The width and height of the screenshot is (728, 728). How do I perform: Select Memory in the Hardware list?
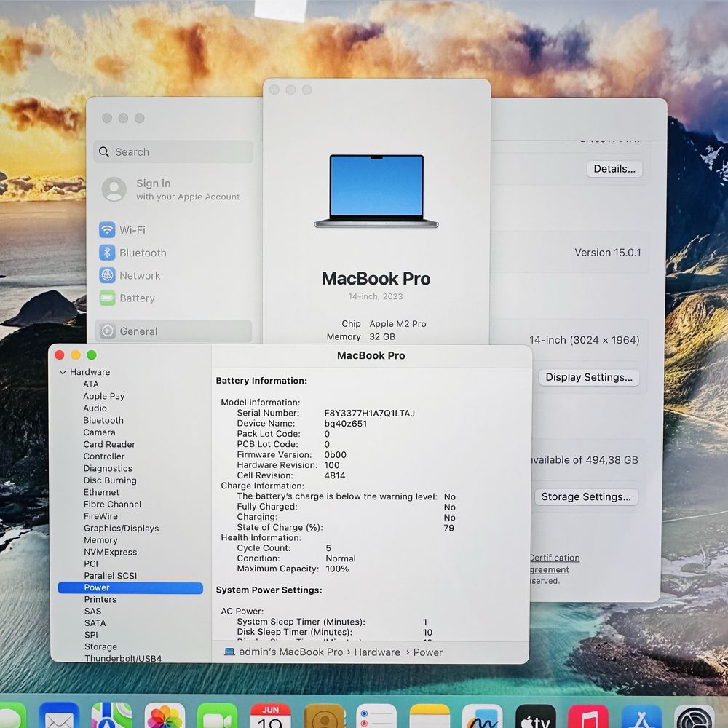pos(100,540)
